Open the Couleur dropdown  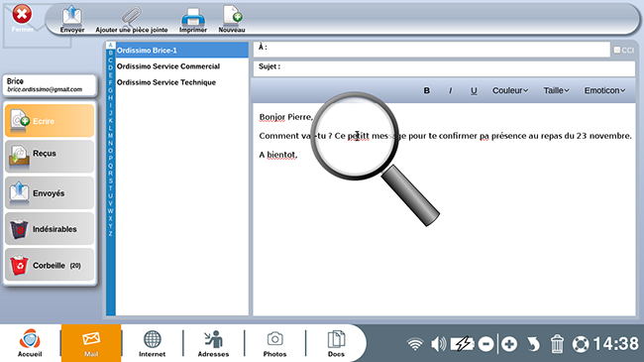[510, 90]
